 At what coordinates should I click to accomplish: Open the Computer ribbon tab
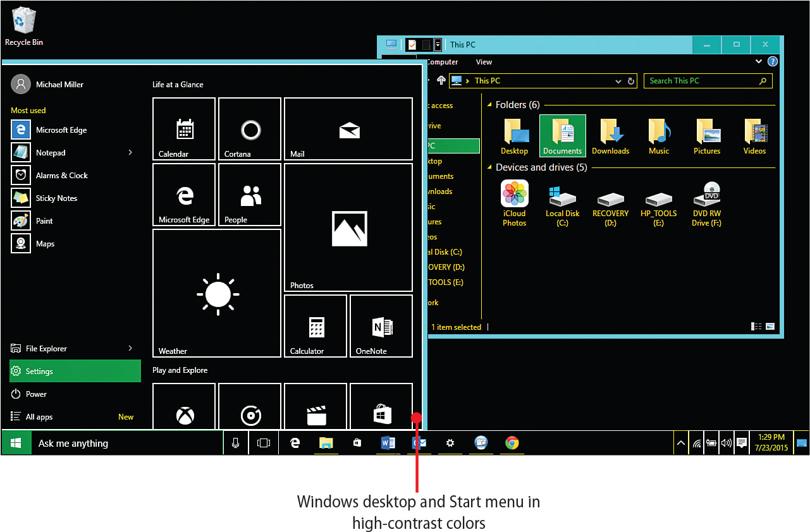click(x=441, y=62)
